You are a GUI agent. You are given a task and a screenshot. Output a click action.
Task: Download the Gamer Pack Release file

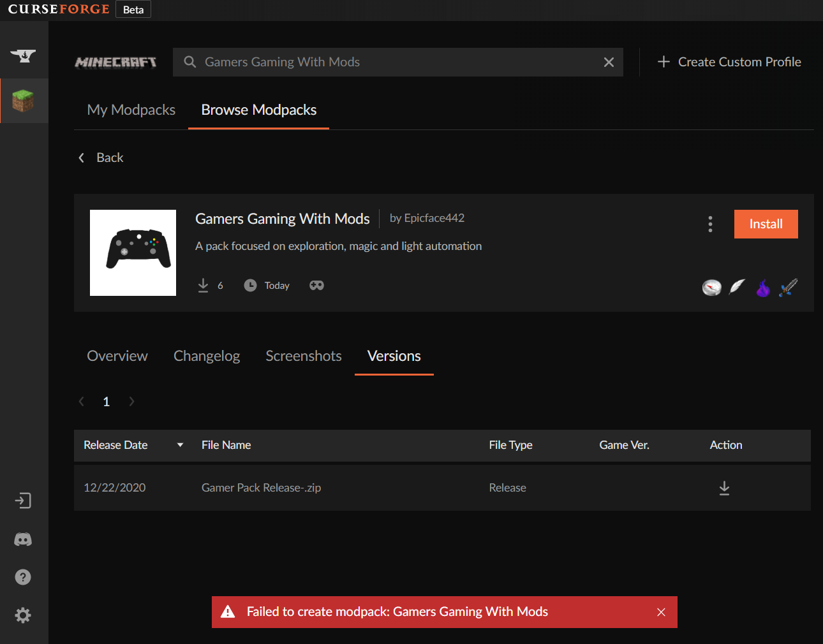pyautogui.click(x=724, y=488)
